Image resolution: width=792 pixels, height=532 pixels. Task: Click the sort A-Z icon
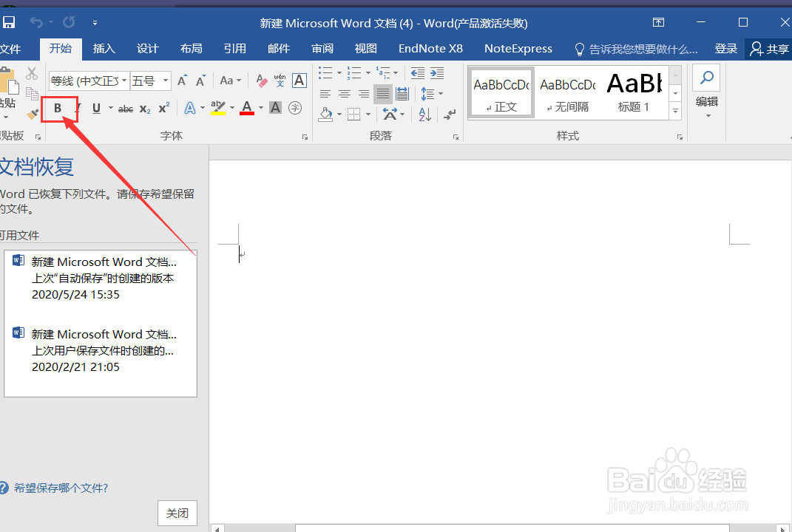tap(424, 115)
